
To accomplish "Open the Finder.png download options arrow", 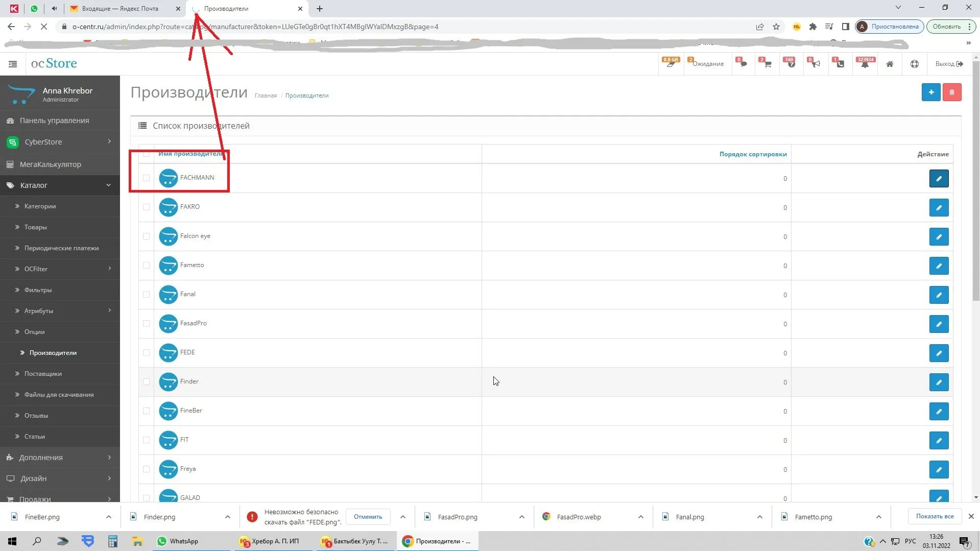I will 227,517.
